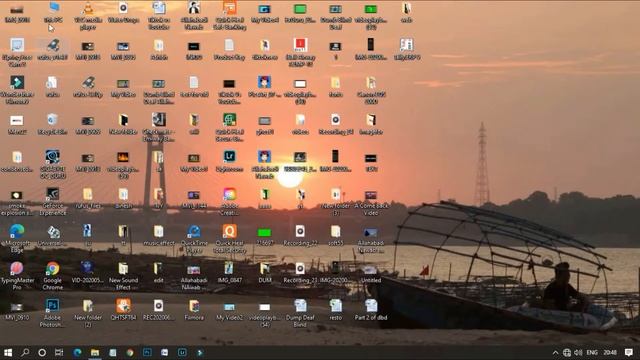Switch to Lightroom on the taskbar

(182, 353)
